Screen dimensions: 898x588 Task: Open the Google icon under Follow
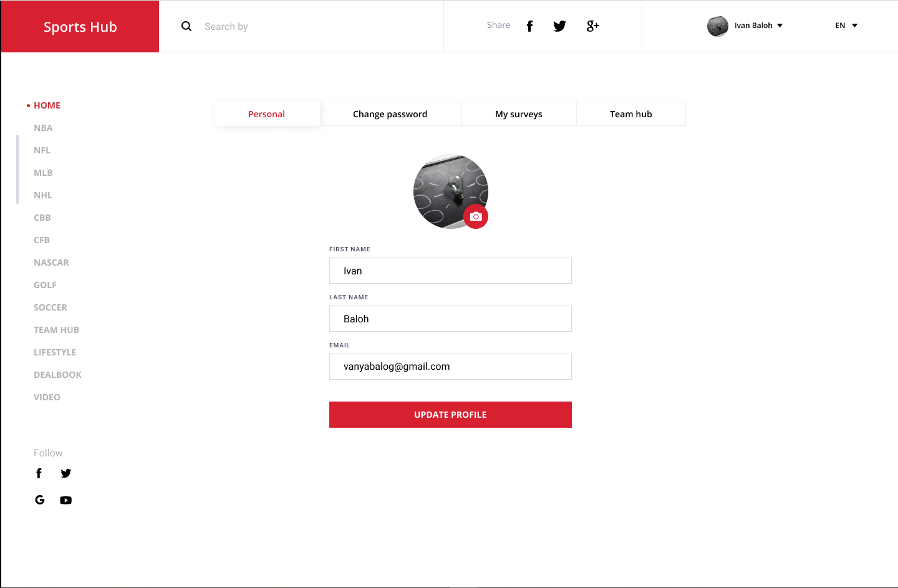(x=40, y=499)
